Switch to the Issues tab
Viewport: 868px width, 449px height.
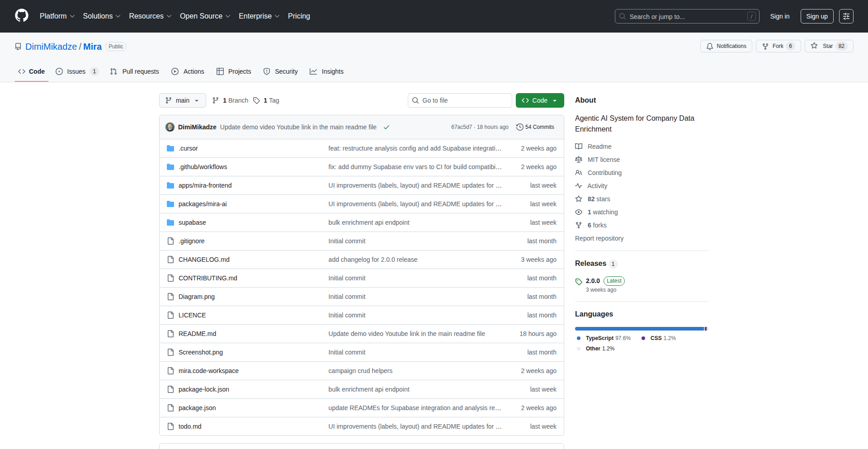tap(76, 71)
